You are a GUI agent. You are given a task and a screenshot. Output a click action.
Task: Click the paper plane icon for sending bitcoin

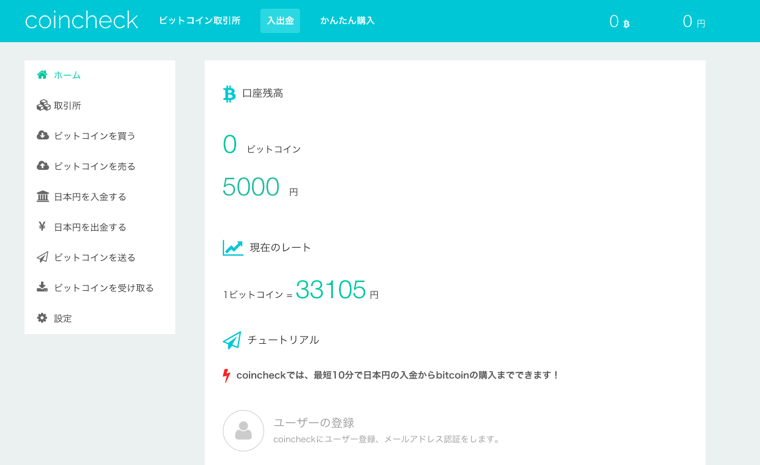click(x=43, y=257)
